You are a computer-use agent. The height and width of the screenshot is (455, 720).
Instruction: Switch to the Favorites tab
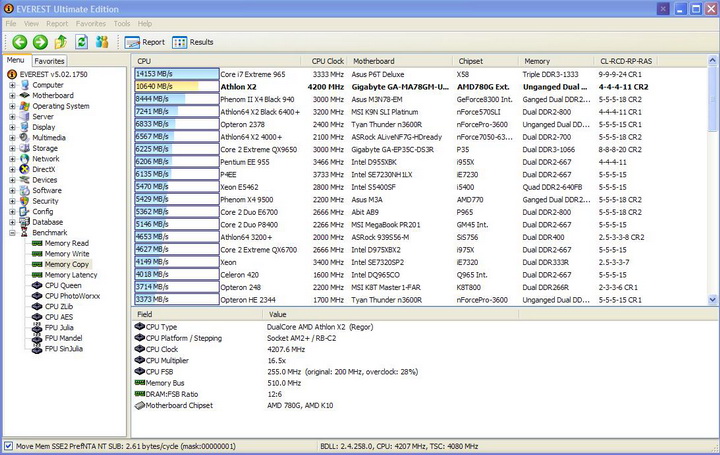49,61
